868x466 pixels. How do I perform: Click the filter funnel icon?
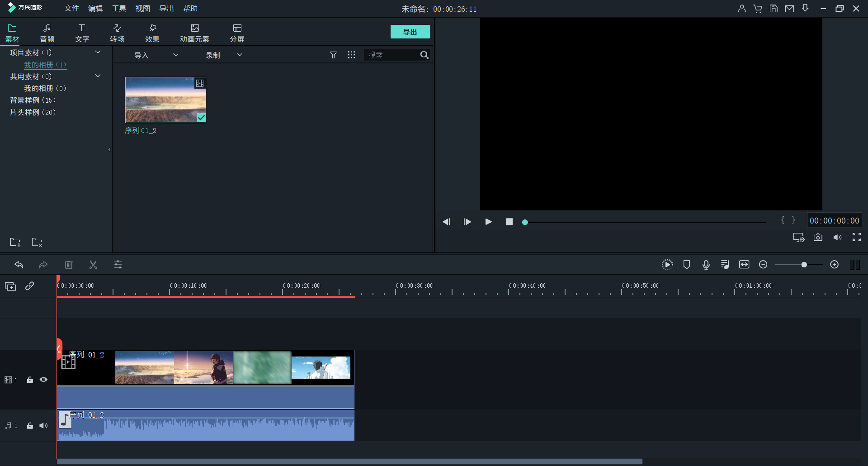[333, 55]
